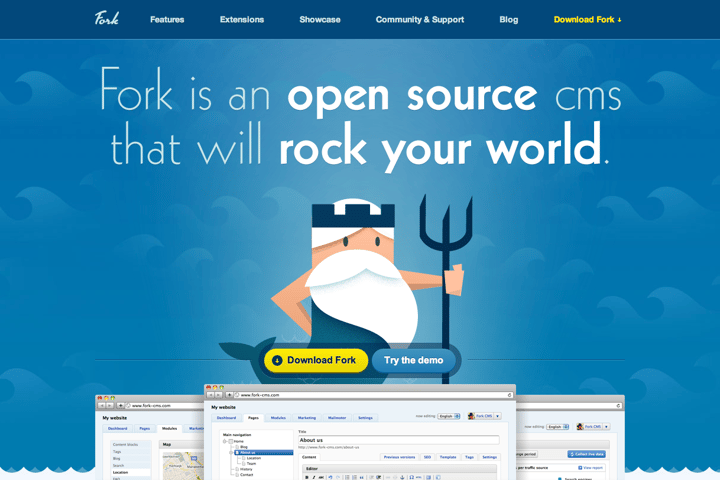This screenshot has width=720, height=480.
Task: Click the Try the demo button
Action: pos(414,360)
